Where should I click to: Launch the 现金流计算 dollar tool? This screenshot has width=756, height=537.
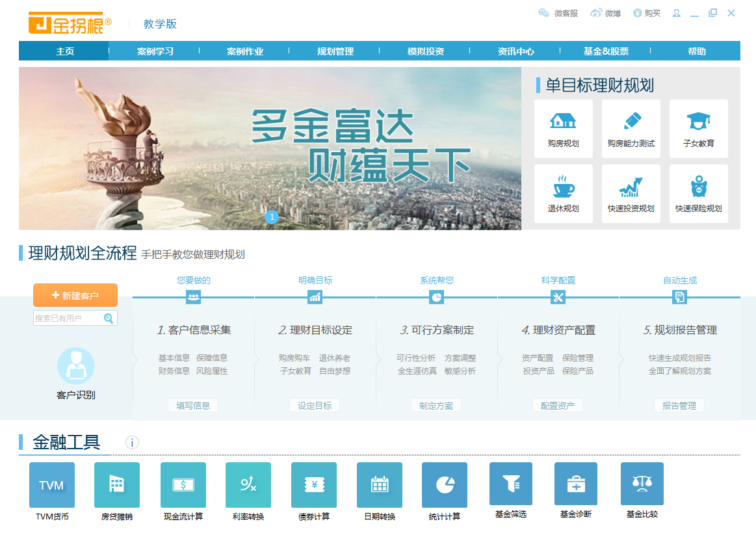point(183,485)
